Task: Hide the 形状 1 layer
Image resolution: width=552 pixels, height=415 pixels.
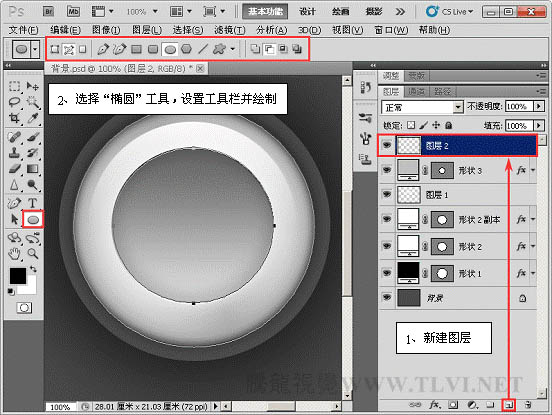Action: click(x=387, y=273)
